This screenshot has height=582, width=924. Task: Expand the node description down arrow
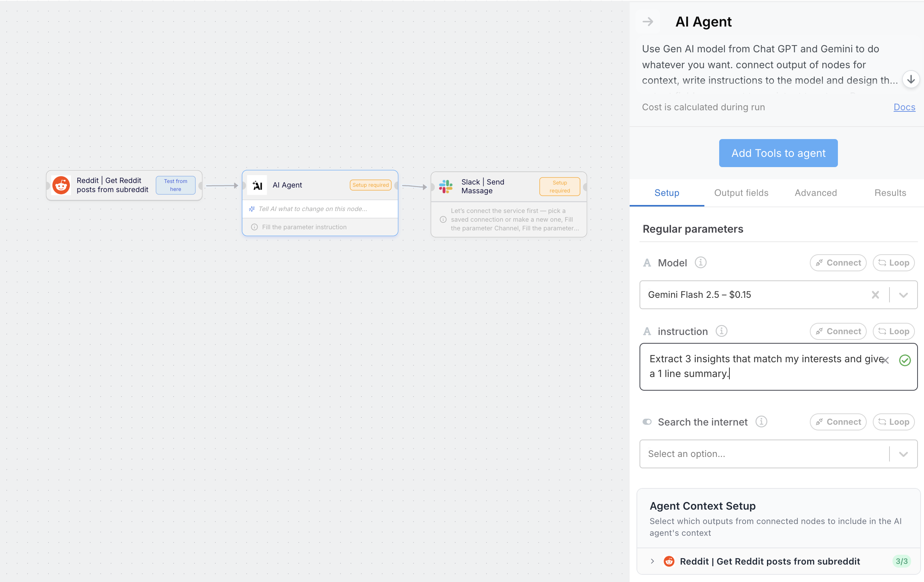coord(911,80)
